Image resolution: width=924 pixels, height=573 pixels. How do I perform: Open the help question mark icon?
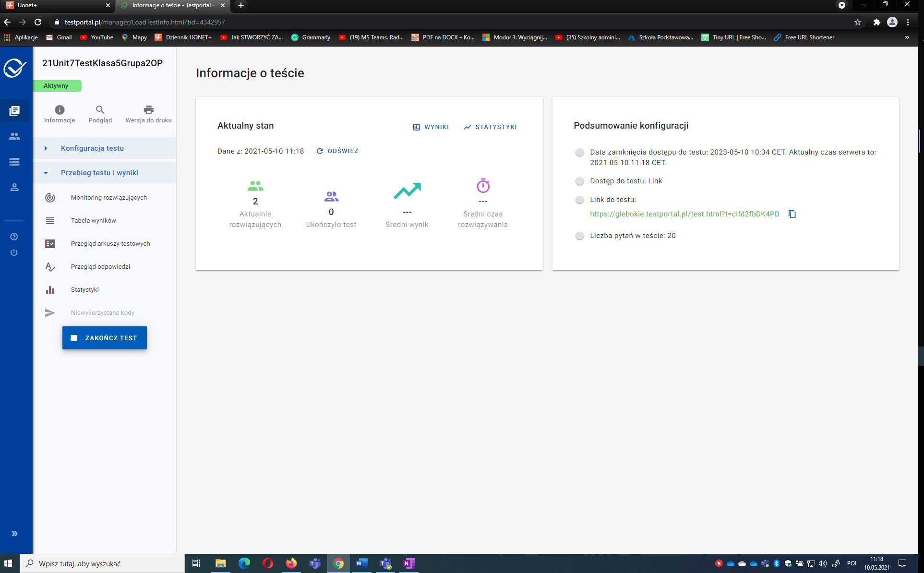click(14, 237)
